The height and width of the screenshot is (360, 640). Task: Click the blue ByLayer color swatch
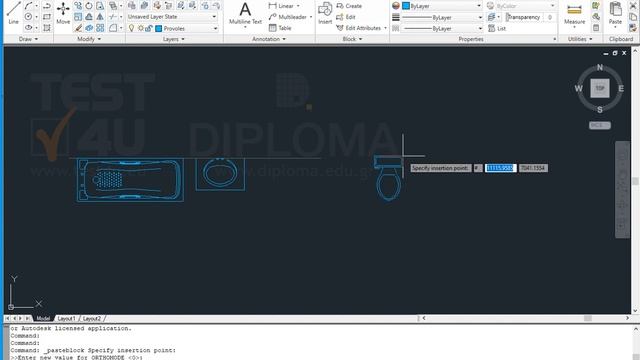tap(406, 6)
